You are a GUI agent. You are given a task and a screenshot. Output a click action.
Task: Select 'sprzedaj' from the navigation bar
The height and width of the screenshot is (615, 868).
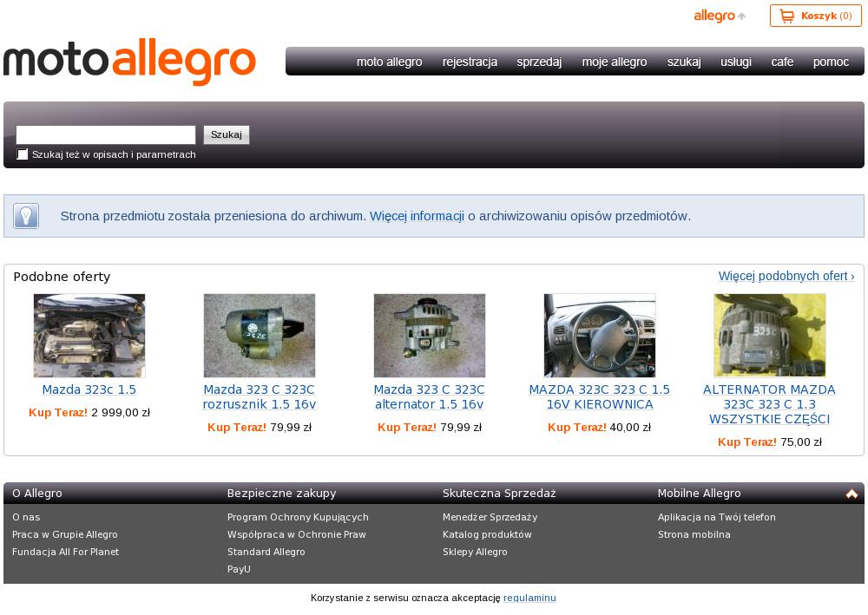[539, 62]
